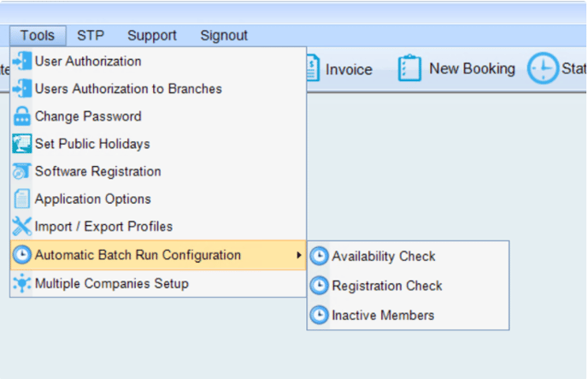588x379 pixels.
Task: Click the Application Options document icon
Action: 21,198
